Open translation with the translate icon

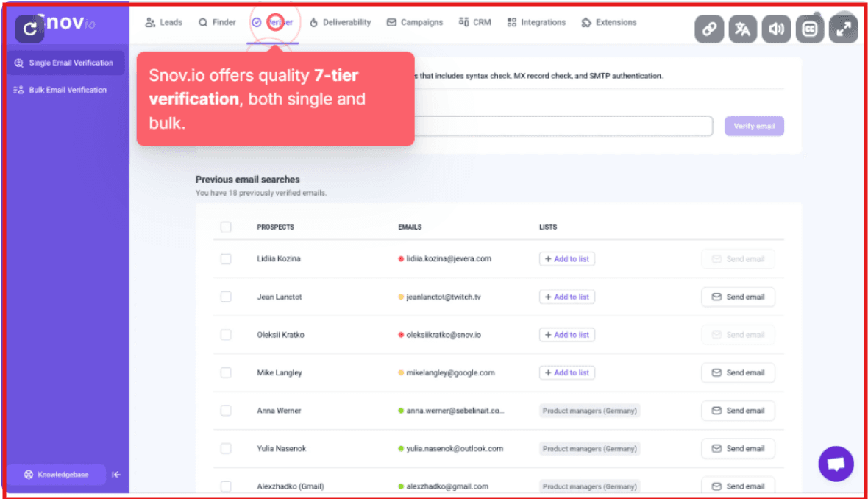point(743,29)
